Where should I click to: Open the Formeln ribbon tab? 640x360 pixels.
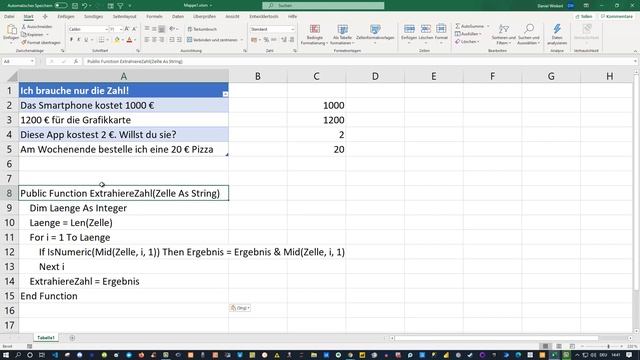(x=154, y=16)
